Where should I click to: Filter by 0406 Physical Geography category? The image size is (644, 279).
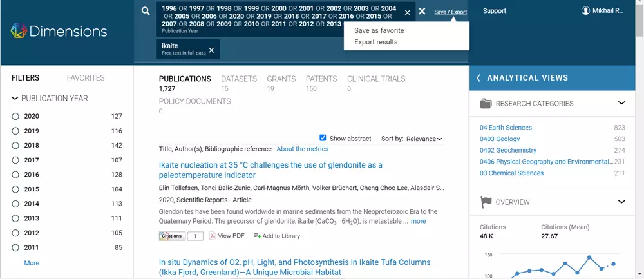[x=546, y=162]
